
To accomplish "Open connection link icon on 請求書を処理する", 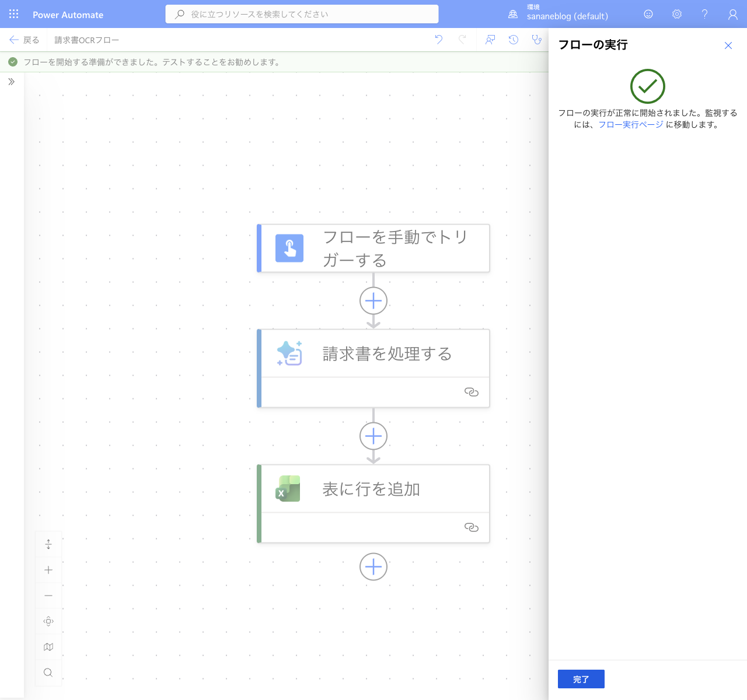I will click(x=472, y=392).
